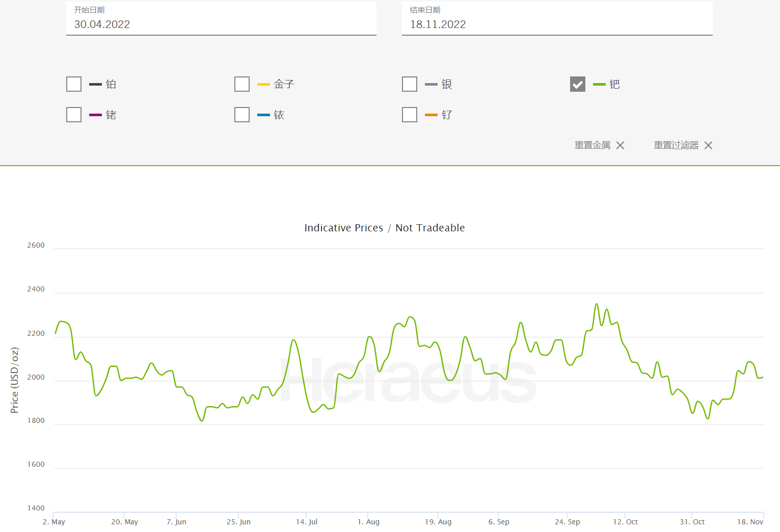
Task: Click the 1400 y-axis label
Action: [x=36, y=508]
